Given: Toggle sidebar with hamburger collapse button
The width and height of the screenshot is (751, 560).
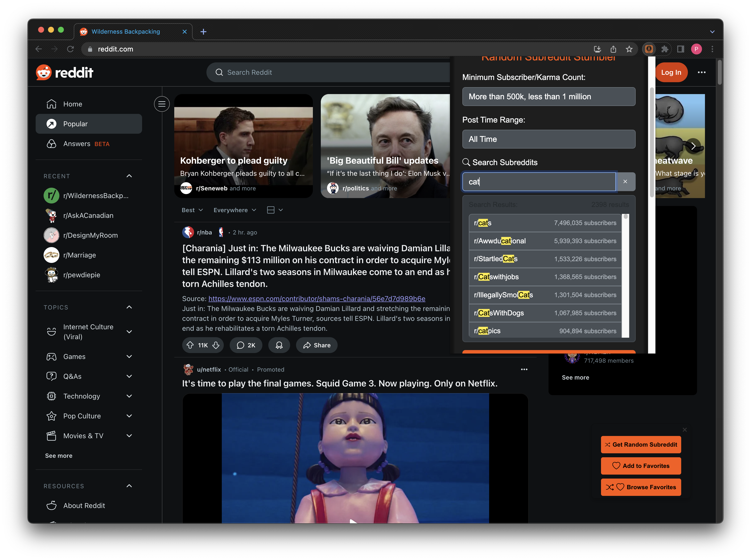Looking at the screenshot, I should 162,104.
